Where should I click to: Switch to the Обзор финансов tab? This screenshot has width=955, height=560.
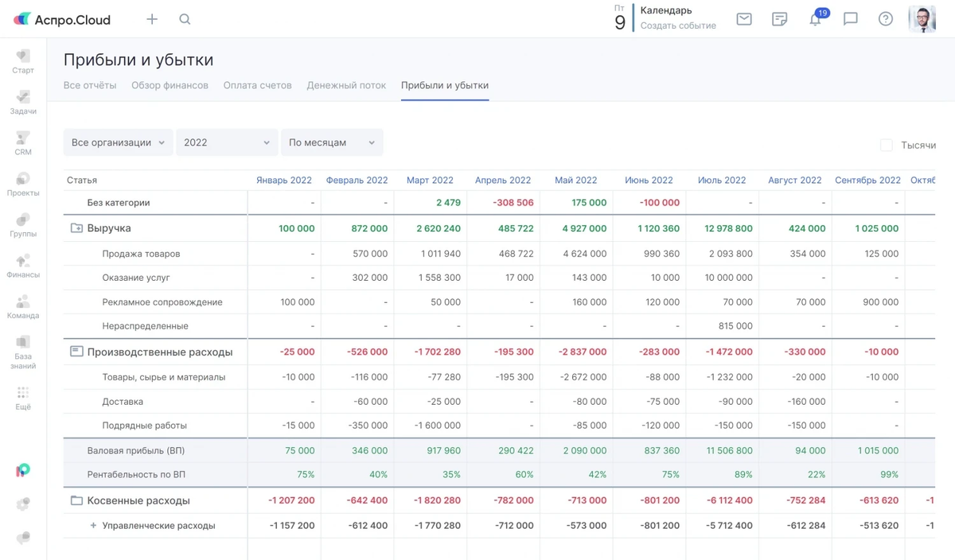[x=170, y=85]
